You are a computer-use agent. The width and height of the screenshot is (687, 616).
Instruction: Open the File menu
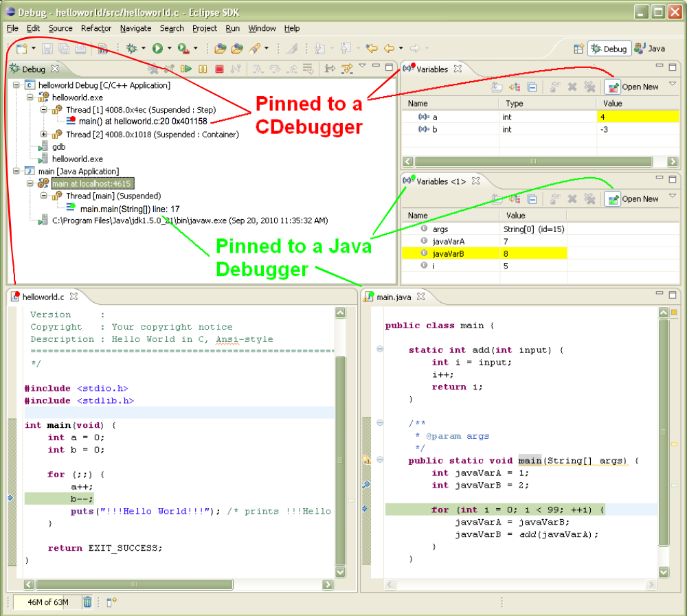click(12, 28)
